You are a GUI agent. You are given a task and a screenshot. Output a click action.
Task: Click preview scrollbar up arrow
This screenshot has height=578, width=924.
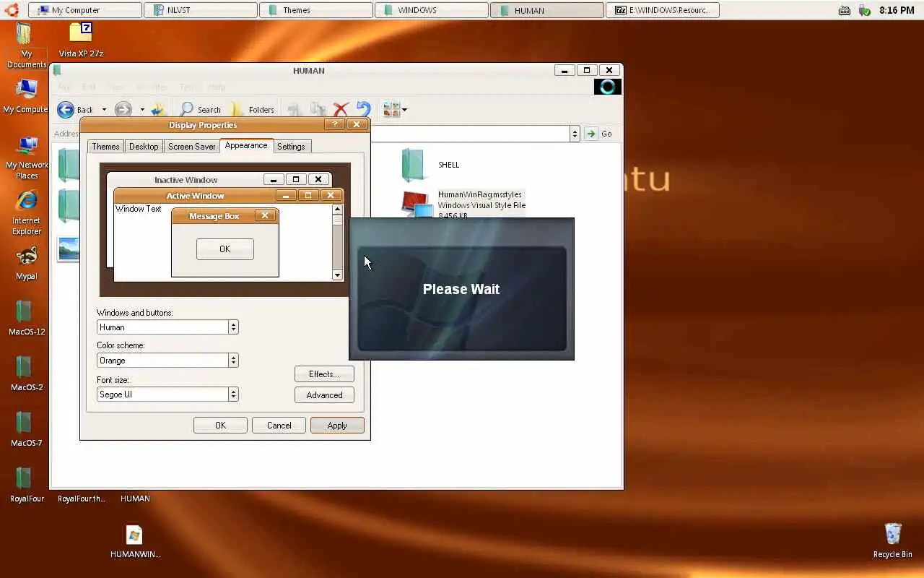(337, 210)
